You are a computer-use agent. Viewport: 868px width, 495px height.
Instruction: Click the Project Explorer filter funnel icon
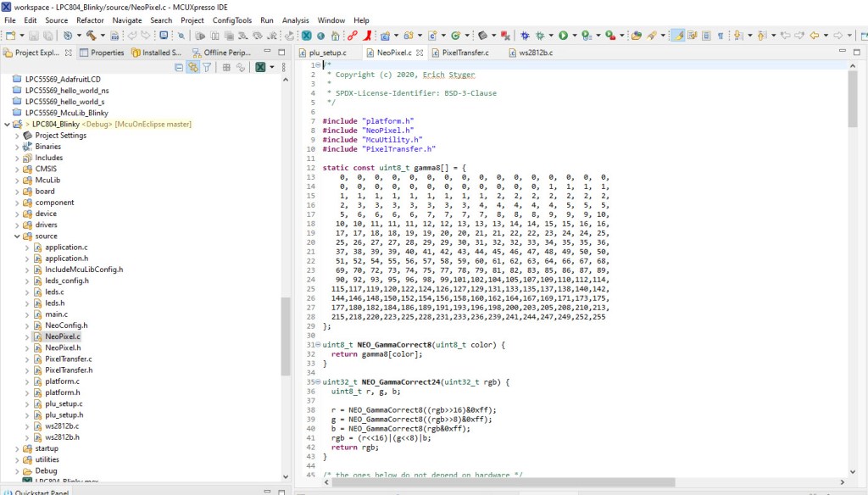click(206, 68)
